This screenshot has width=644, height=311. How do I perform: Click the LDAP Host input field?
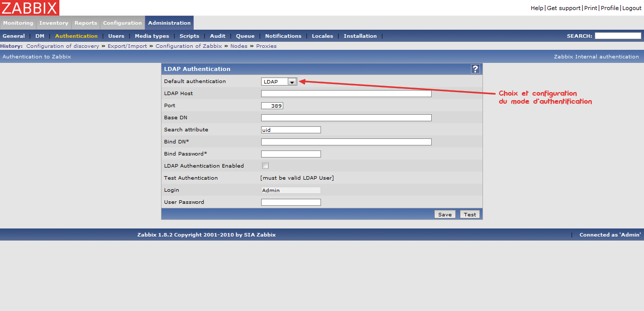coord(346,94)
